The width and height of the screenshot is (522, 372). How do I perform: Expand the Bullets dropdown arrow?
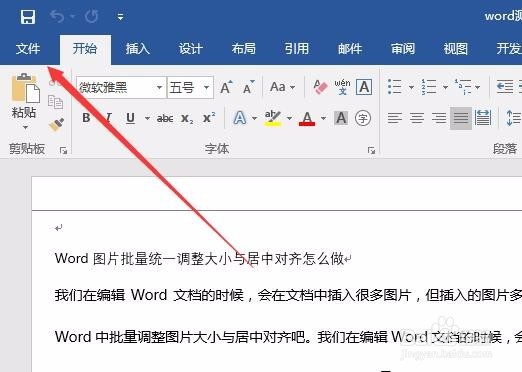coord(411,87)
